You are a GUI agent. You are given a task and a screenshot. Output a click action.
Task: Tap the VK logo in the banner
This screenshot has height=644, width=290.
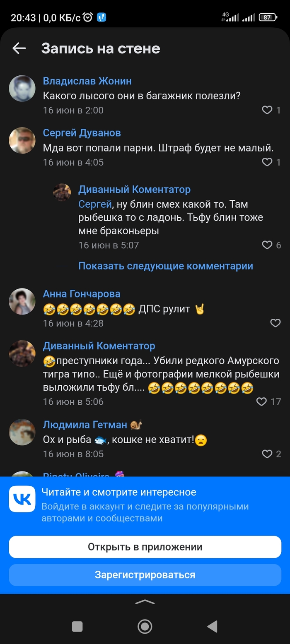click(22, 499)
